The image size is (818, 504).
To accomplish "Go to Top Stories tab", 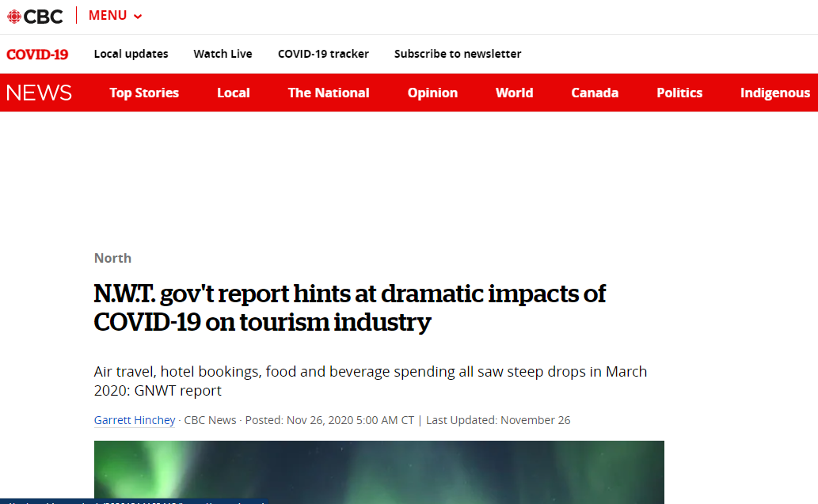I will coord(144,93).
